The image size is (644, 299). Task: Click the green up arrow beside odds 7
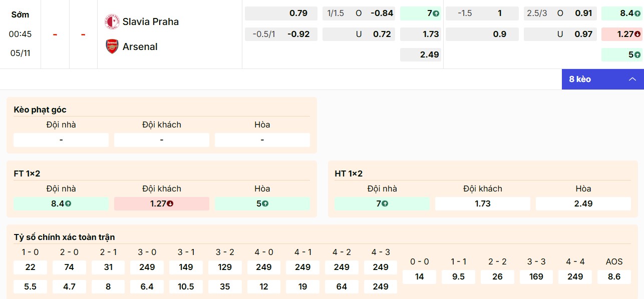[x=436, y=13]
